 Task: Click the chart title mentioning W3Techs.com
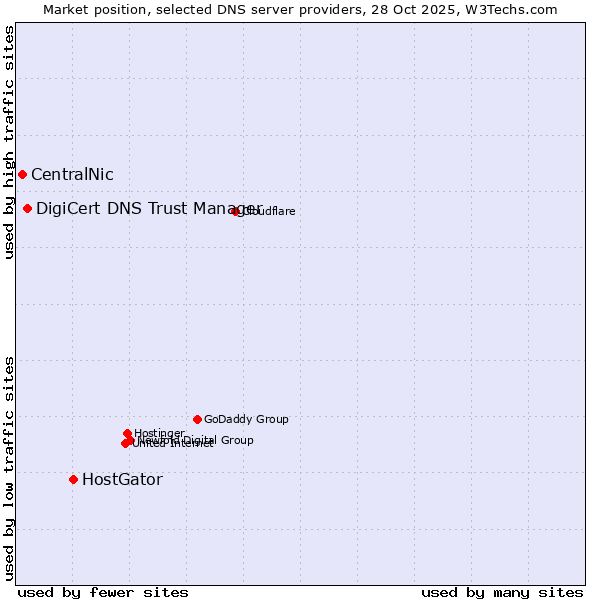coord(300,9)
